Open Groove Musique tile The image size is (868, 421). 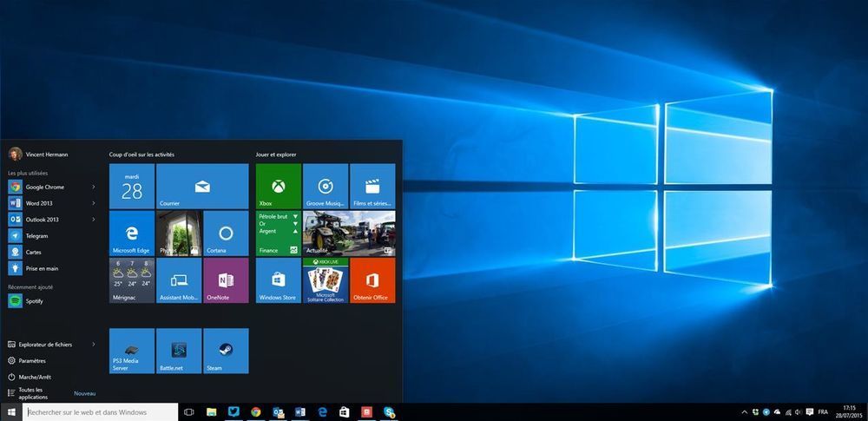coord(325,186)
